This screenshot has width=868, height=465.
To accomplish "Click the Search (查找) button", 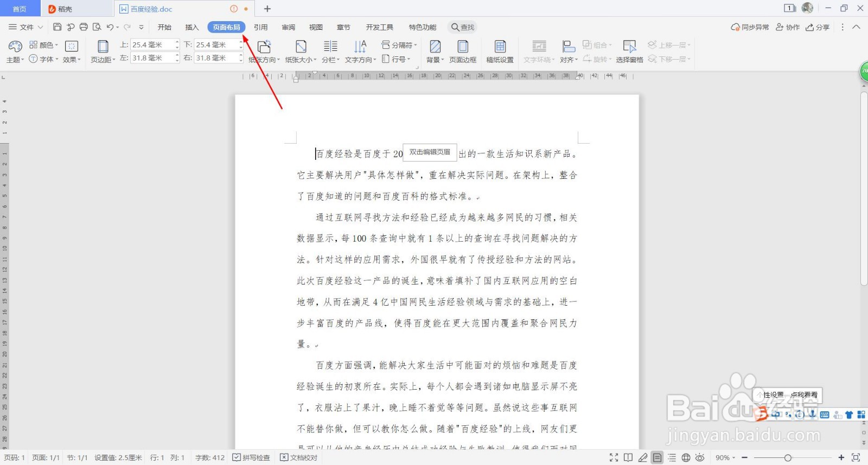I will pos(463,27).
